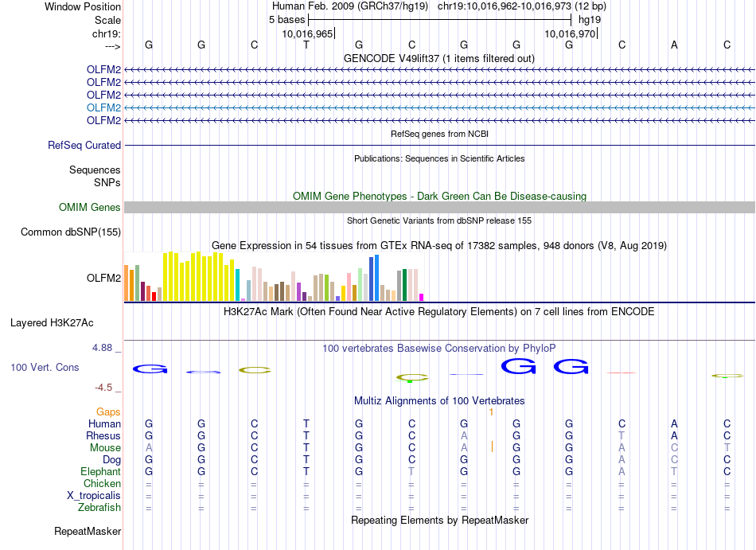Open the GENCODE V49lift37 track title

click(x=439, y=58)
